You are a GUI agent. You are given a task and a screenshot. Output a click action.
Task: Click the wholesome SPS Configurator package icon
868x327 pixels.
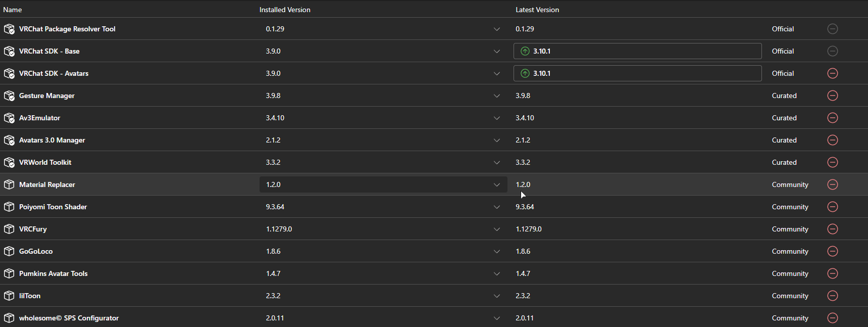tap(9, 318)
